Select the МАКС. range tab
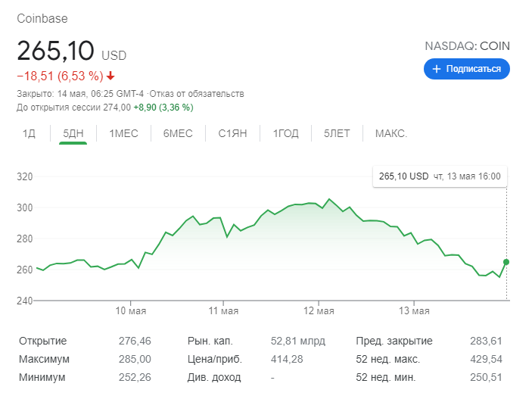Viewport: 532px width, 396px height. click(x=391, y=134)
